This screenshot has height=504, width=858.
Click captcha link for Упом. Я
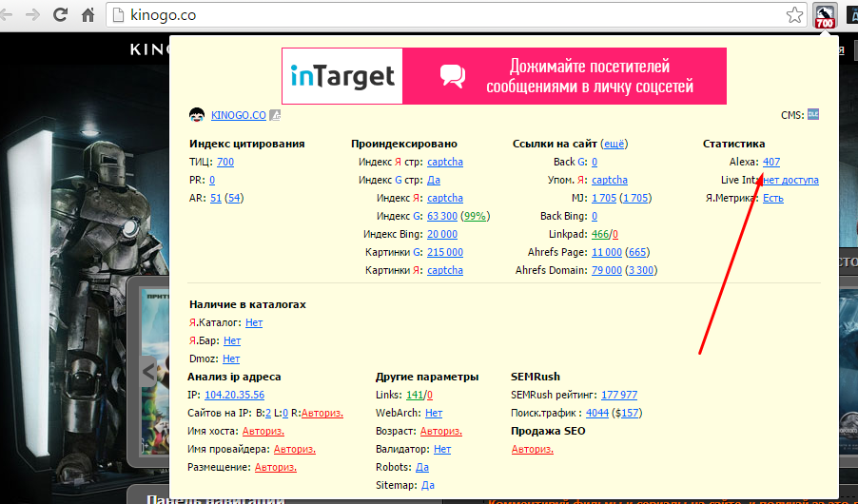point(610,180)
